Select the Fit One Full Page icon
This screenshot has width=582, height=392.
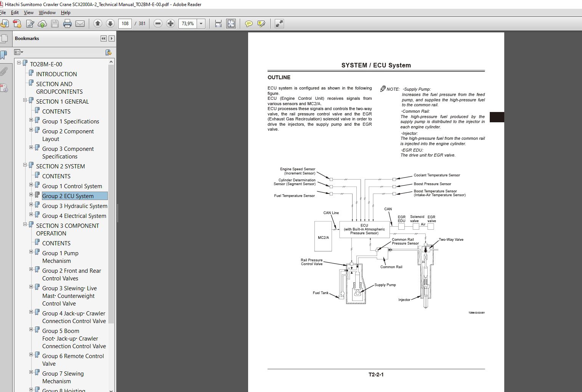231,24
